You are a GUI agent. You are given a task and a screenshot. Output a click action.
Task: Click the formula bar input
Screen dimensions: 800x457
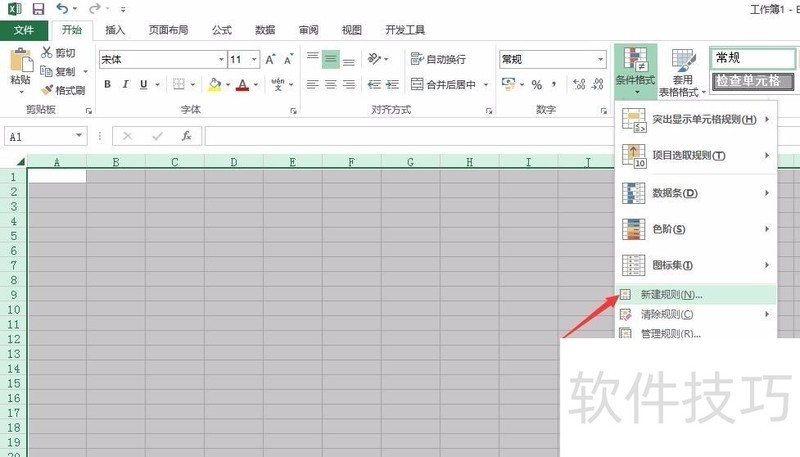[408, 136]
